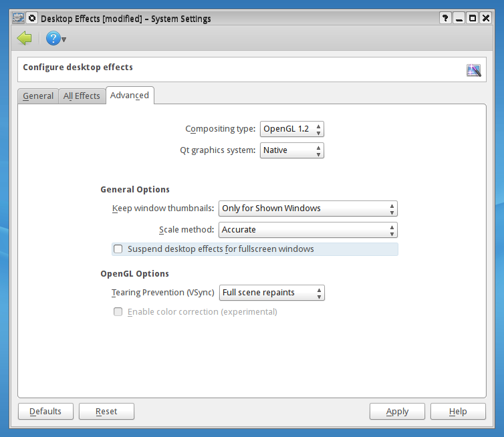
Task: Click the General Options heading
Action: point(135,190)
